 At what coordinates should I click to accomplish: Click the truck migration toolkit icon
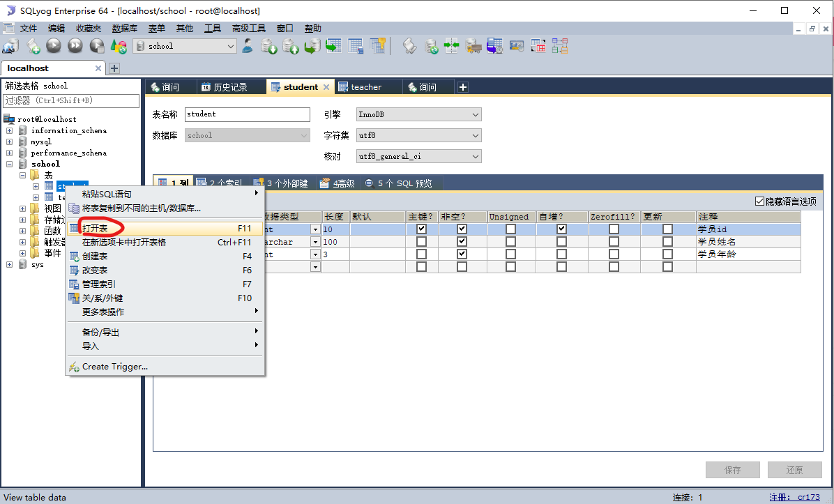tap(473, 46)
